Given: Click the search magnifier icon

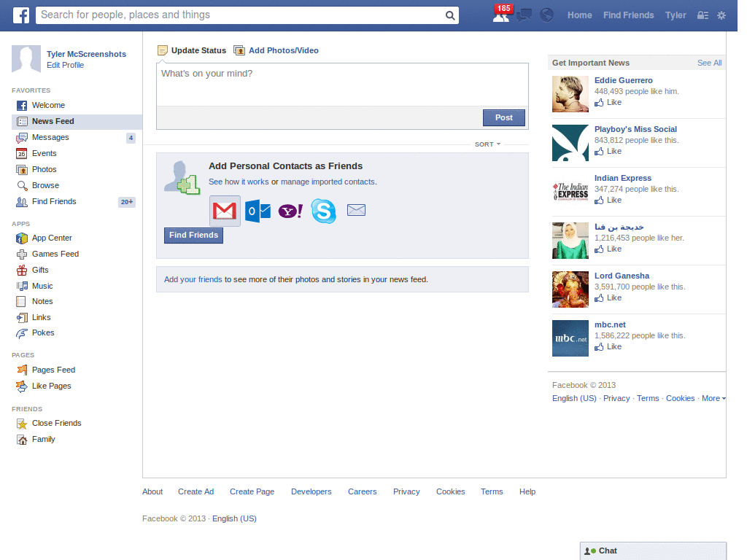Looking at the screenshot, I should 449,15.
